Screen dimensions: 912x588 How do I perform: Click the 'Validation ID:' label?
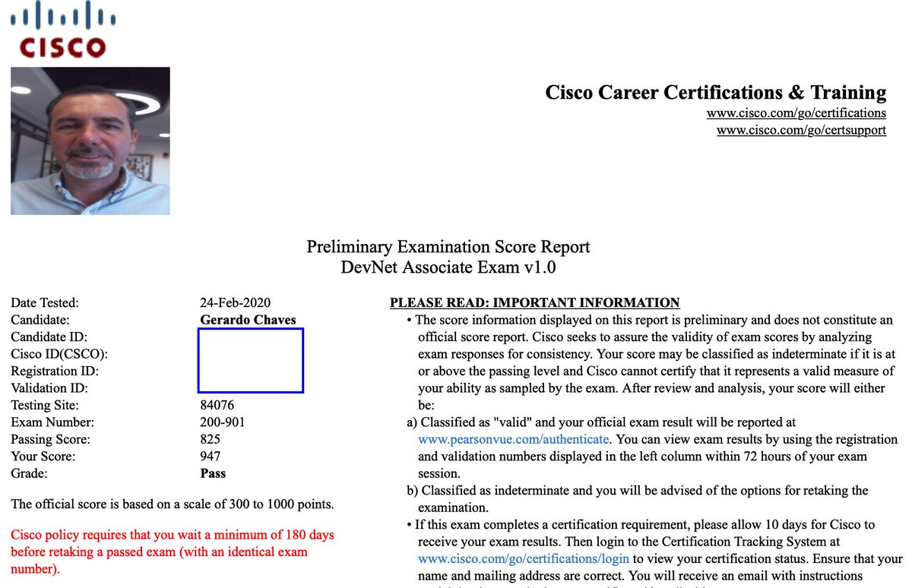pyautogui.click(x=50, y=388)
